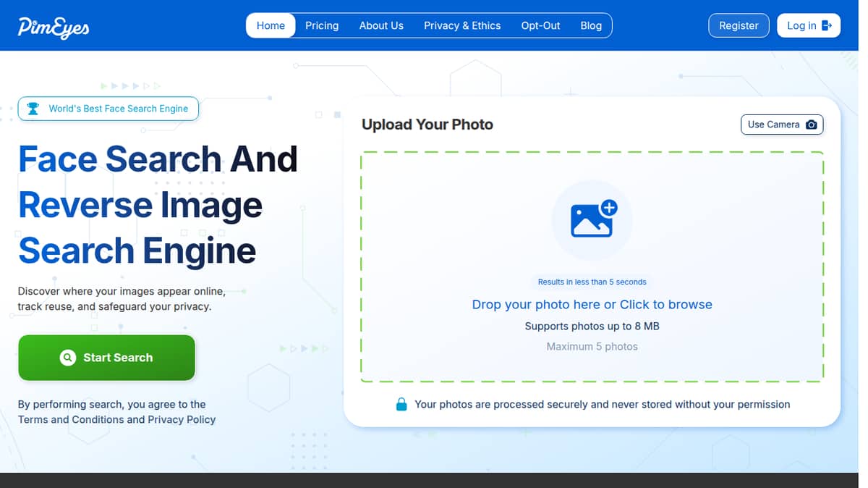Click the image upload icon with plus
Viewport: 868px width, 488px height.
click(592, 219)
